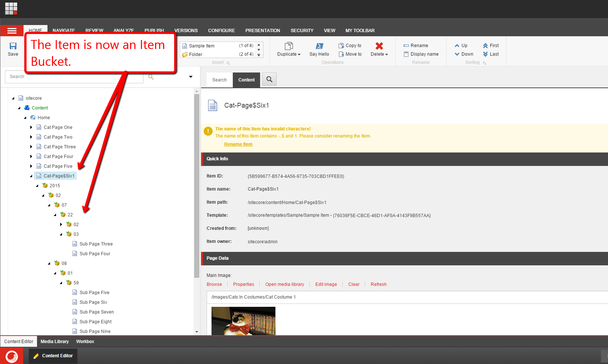Move item Up in sorting
Image resolution: width=608 pixels, height=364 pixels.
click(x=461, y=46)
